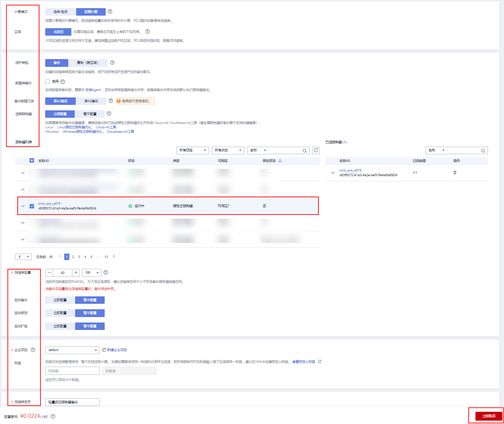The image size is (504, 424).
Task: Select 多AZ备份 redundancy
Action: pyautogui.click(x=91, y=101)
